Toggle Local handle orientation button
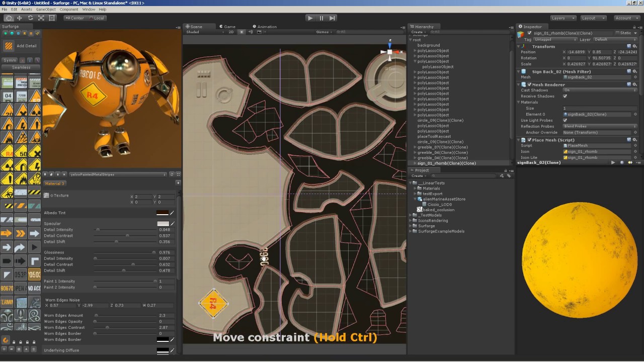The image size is (644, 362). click(97, 18)
